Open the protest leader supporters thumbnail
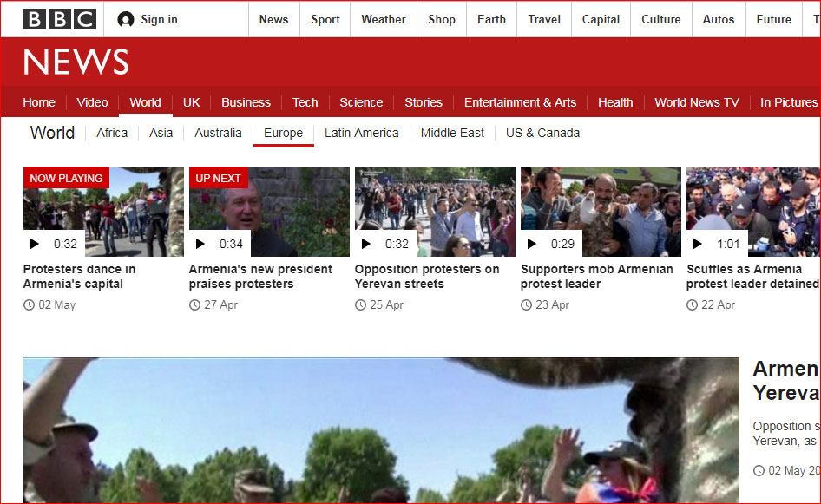The height and width of the screenshot is (504, 821). (x=601, y=212)
